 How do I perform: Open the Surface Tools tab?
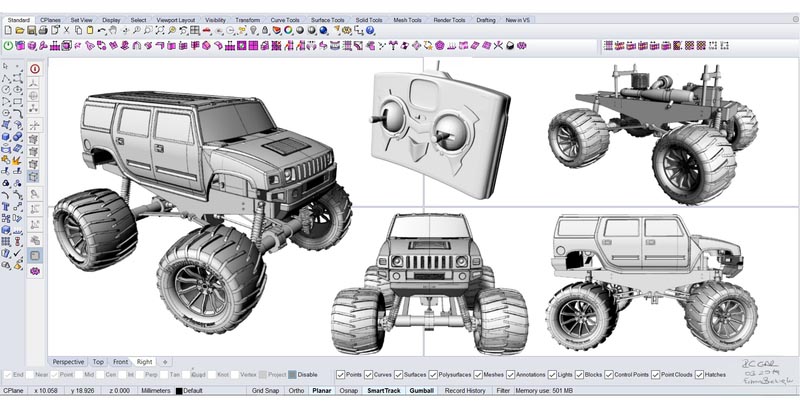328,20
